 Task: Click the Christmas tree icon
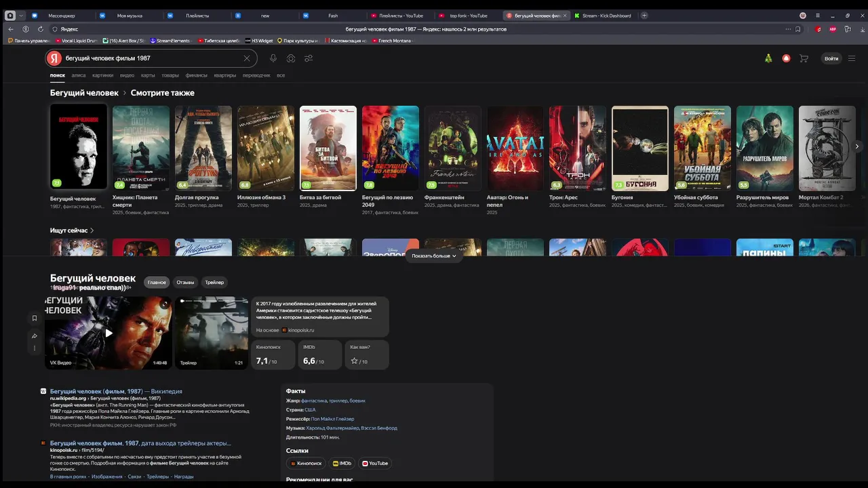(x=768, y=58)
